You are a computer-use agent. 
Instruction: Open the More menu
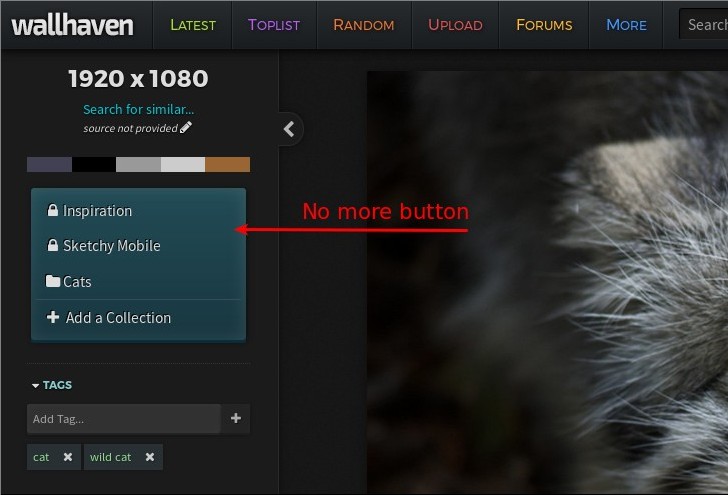(626, 25)
